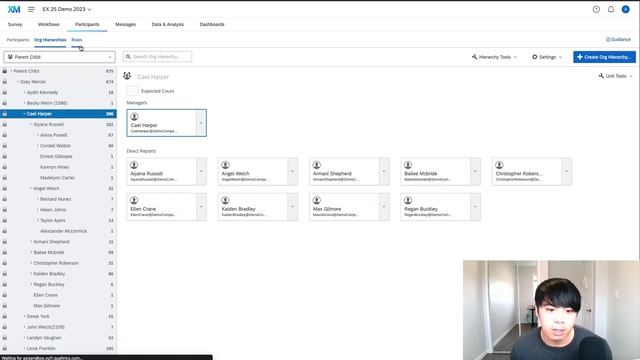This screenshot has width=640, height=360.
Task: Click the lock icon beside Angel Welch row
Action: tap(4, 188)
